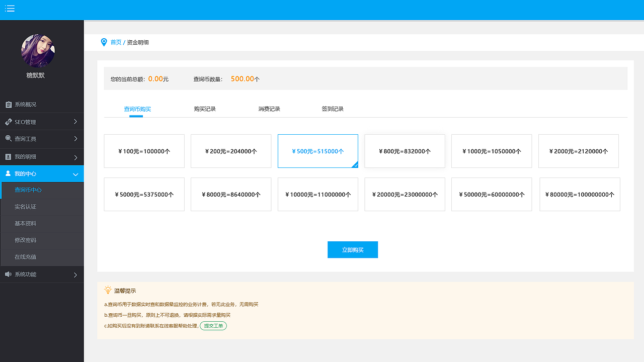644x362 pixels.
Task: Pick the ¥2000元=2120000个 package
Action: (579, 151)
